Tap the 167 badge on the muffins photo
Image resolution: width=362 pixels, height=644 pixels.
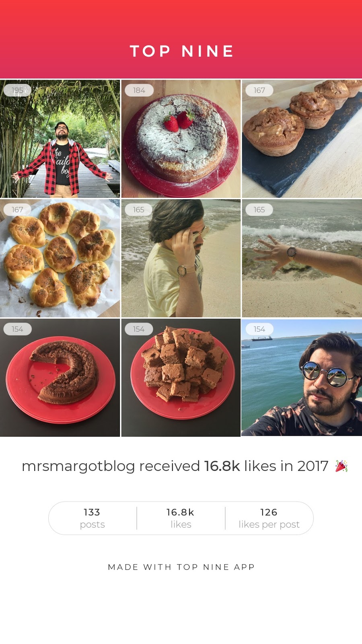point(259,90)
